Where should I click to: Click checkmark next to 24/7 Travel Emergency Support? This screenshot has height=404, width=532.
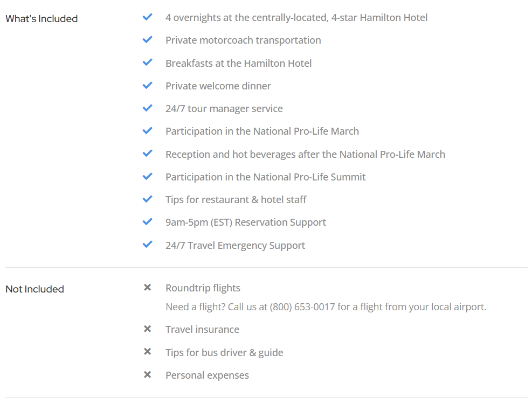[147, 245]
